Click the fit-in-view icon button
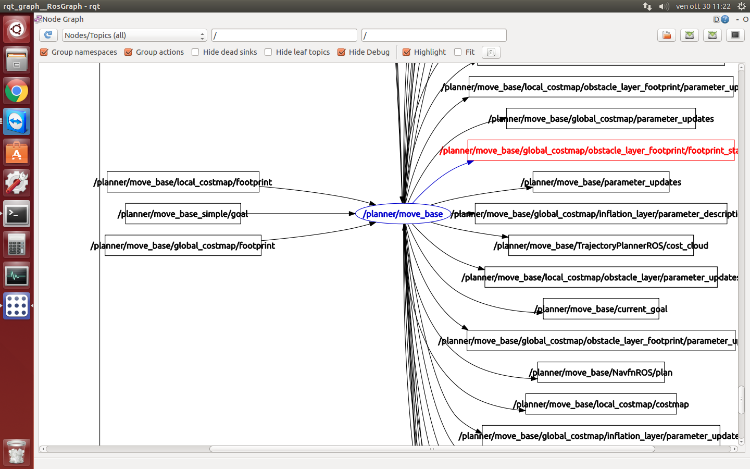This screenshot has width=750, height=469. (x=492, y=52)
